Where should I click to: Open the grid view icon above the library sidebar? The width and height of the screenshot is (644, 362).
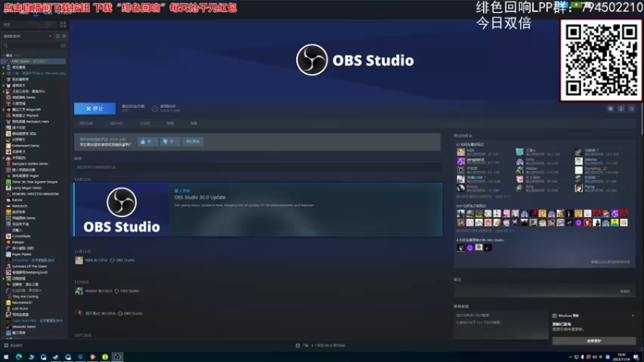63,25
